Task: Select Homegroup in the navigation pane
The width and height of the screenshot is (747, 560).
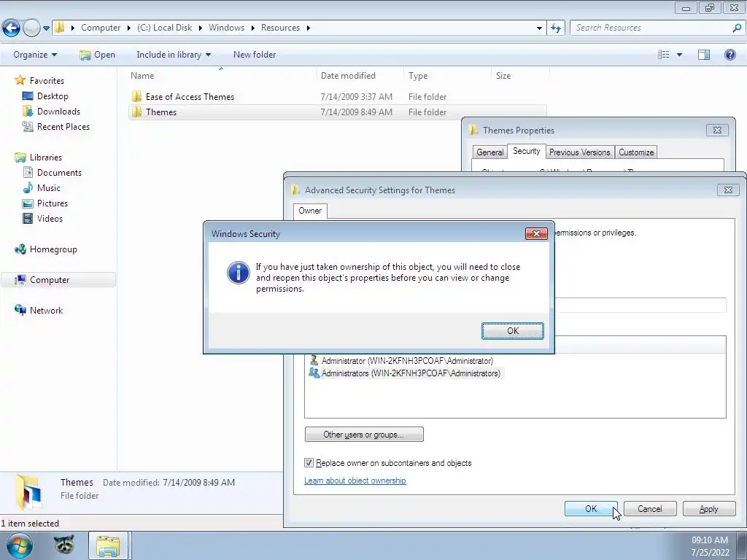Action: pyautogui.click(x=46, y=249)
